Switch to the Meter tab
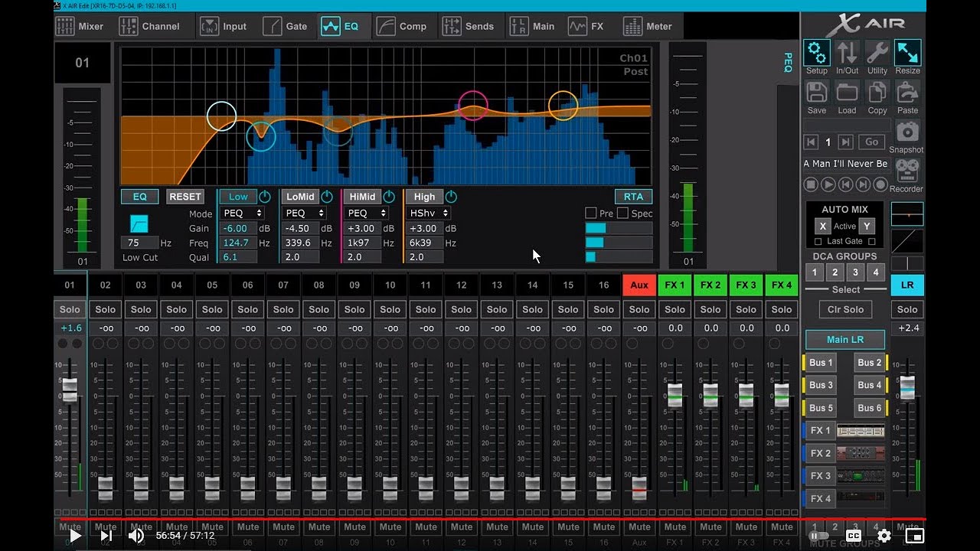The width and height of the screenshot is (980, 551). tap(648, 26)
